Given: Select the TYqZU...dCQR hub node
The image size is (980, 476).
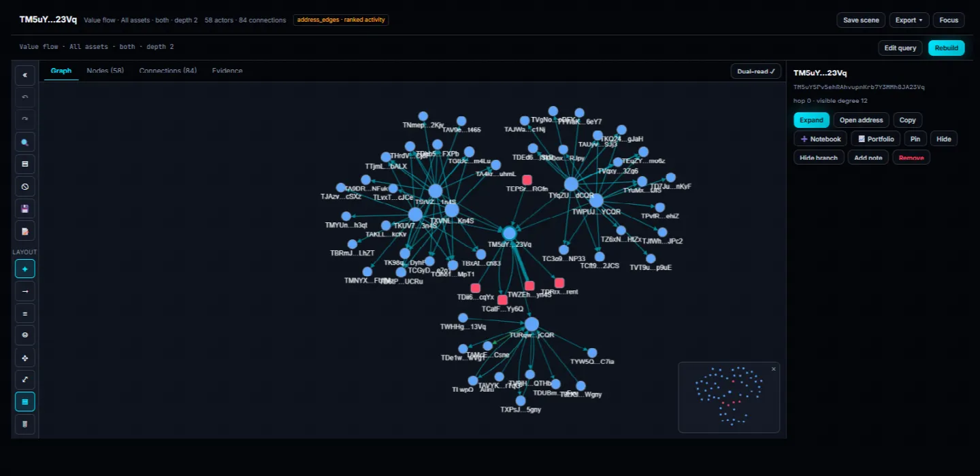Looking at the screenshot, I should (x=571, y=184).
